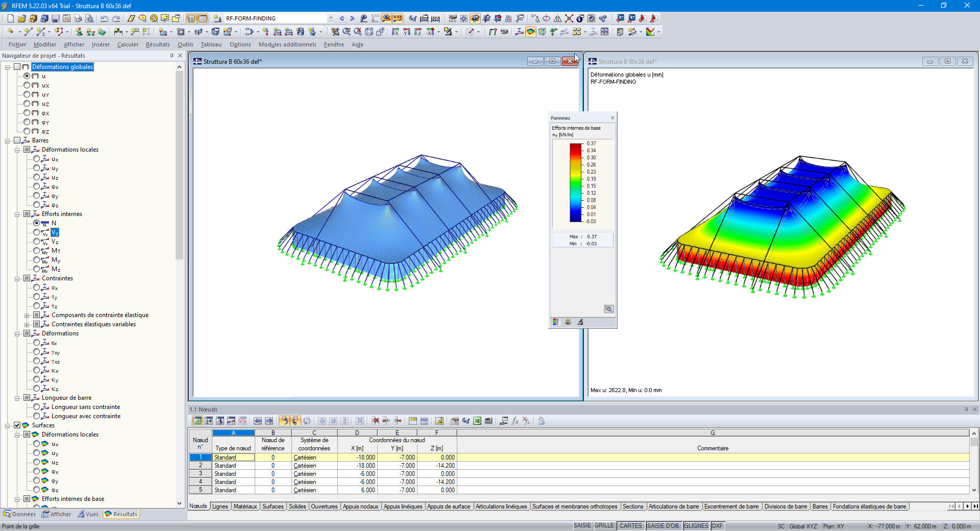Open panel color scale settings
980x531 pixels.
(x=555, y=322)
